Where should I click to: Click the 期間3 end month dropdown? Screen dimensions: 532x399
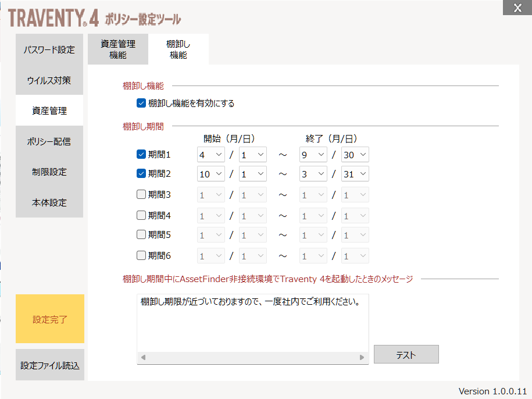(313, 195)
